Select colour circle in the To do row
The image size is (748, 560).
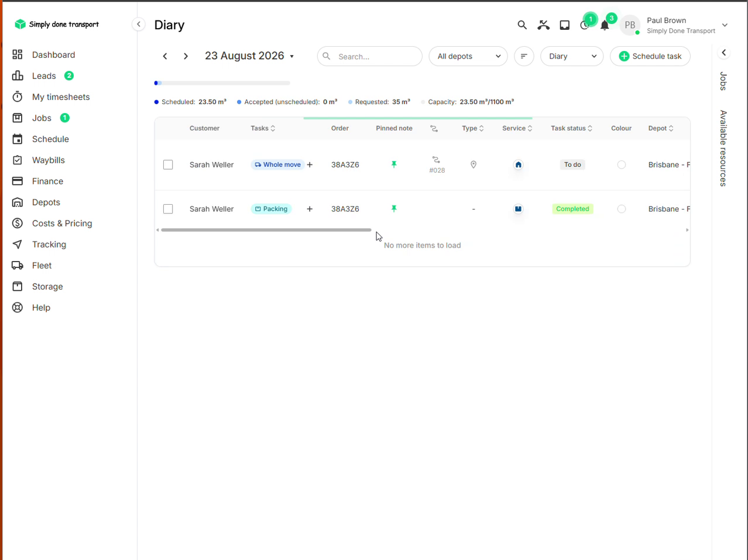(622, 165)
